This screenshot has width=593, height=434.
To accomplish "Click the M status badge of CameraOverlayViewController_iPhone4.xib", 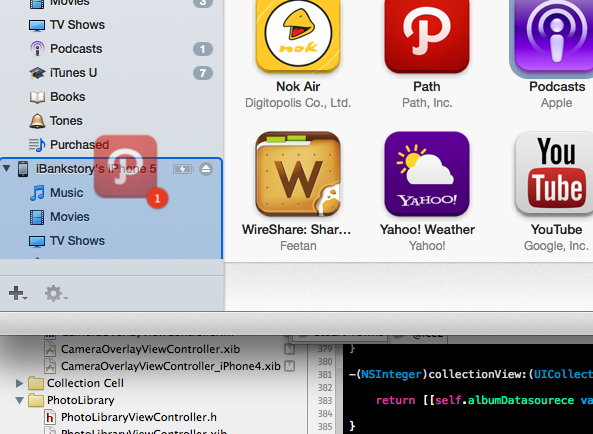I will click(290, 366).
